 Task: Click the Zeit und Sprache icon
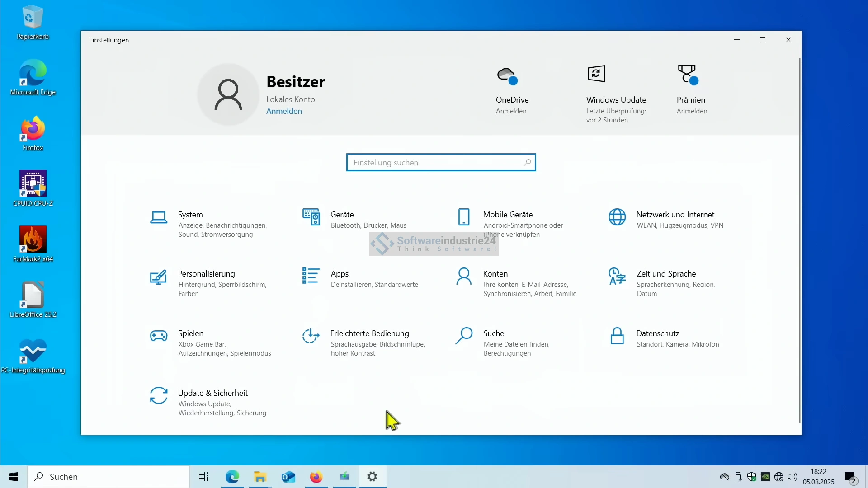(617, 277)
